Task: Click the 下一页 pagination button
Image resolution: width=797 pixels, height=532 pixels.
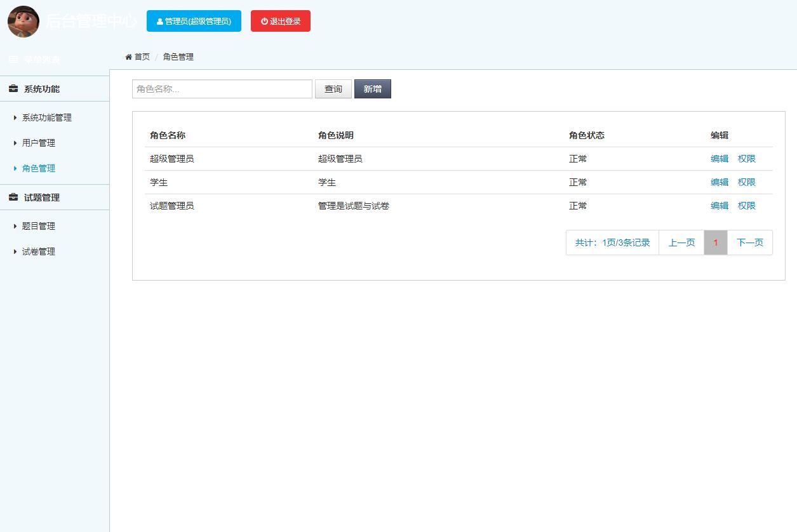Action: (749, 243)
